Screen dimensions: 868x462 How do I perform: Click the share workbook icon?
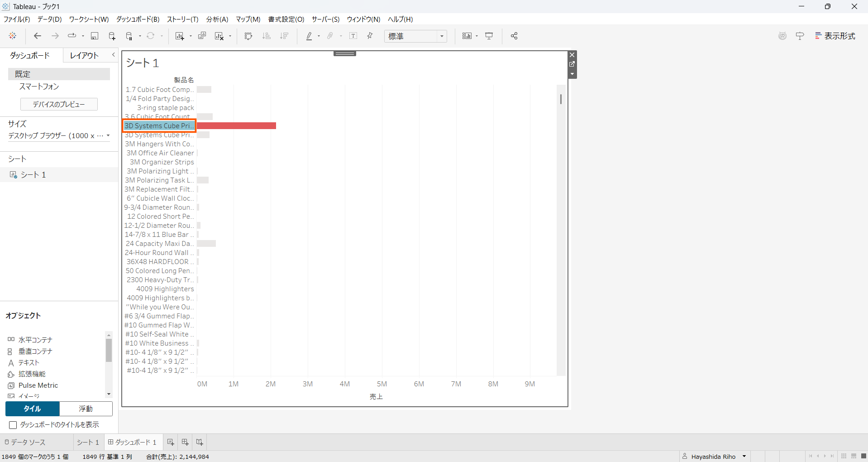coord(514,36)
